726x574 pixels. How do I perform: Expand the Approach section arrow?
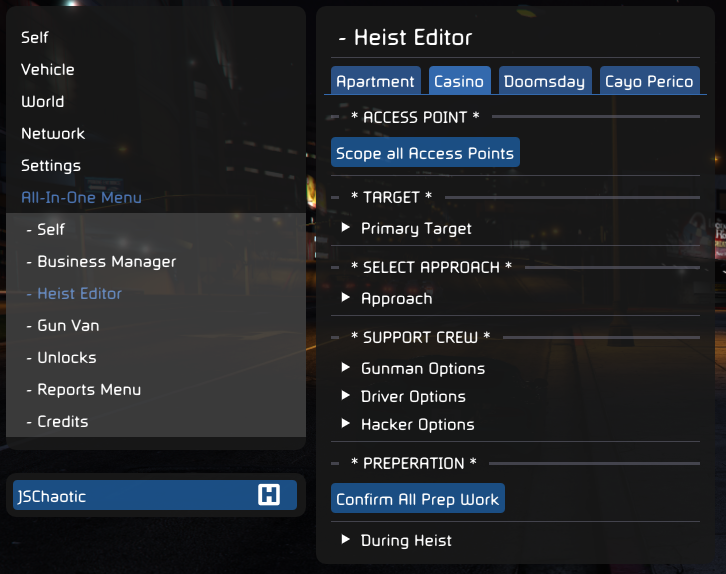[345, 298]
